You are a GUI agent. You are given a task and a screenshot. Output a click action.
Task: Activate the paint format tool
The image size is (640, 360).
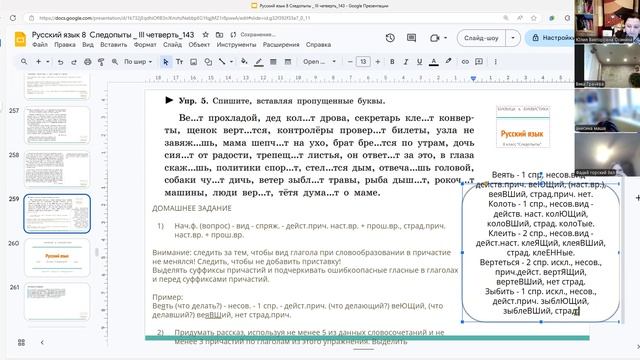point(101,62)
